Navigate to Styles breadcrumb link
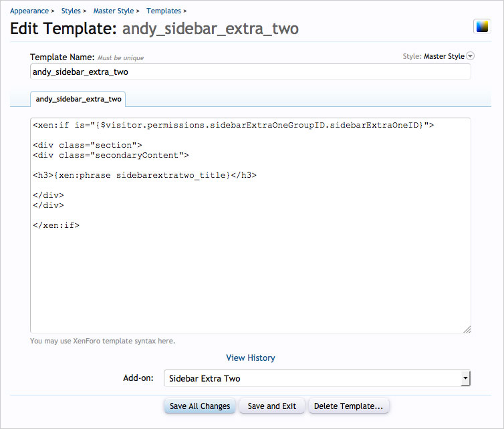504x429 pixels. click(71, 11)
